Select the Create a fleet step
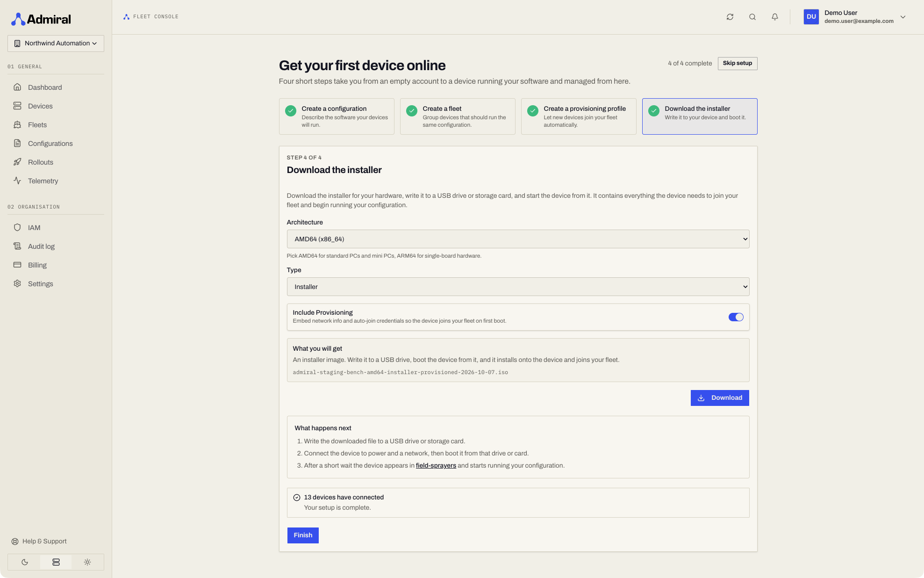924x578 pixels. click(458, 116)
